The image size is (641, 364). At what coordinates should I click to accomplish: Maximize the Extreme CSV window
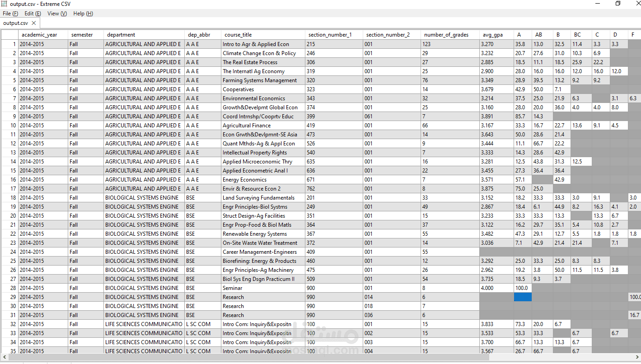tap(618, 4)
